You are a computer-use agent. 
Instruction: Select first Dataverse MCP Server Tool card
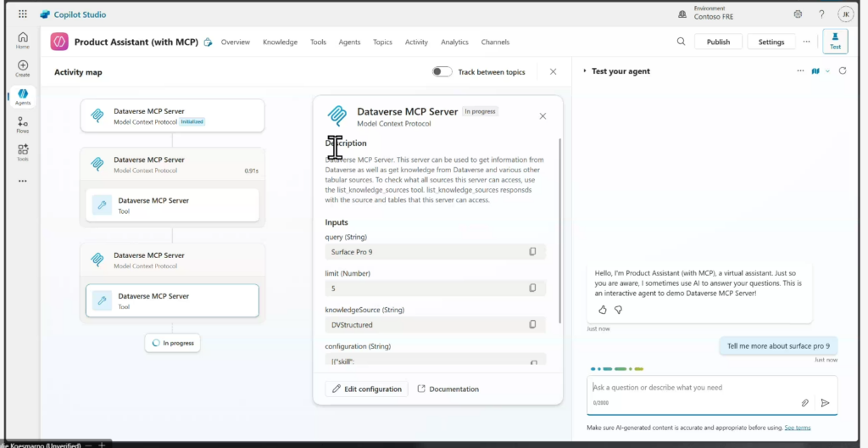172,205
